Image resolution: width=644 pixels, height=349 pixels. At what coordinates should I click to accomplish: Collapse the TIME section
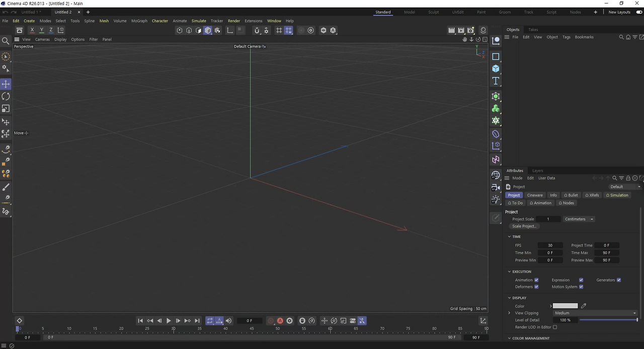[x=509, y=236]
